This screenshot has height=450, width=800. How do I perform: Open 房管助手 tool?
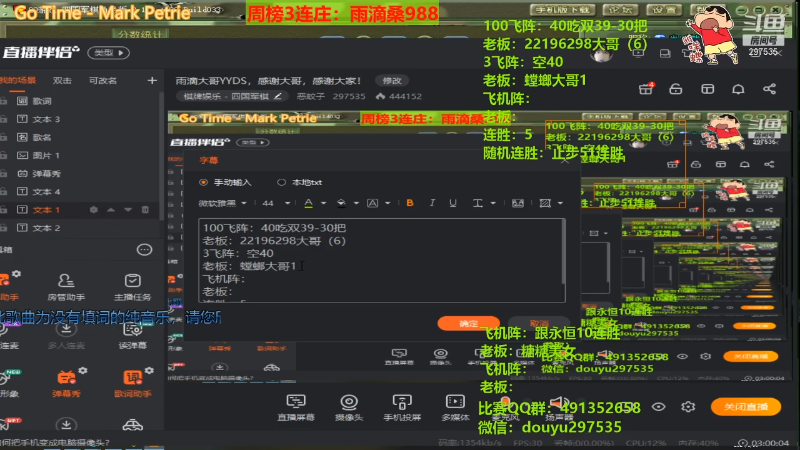pos(66,287)
